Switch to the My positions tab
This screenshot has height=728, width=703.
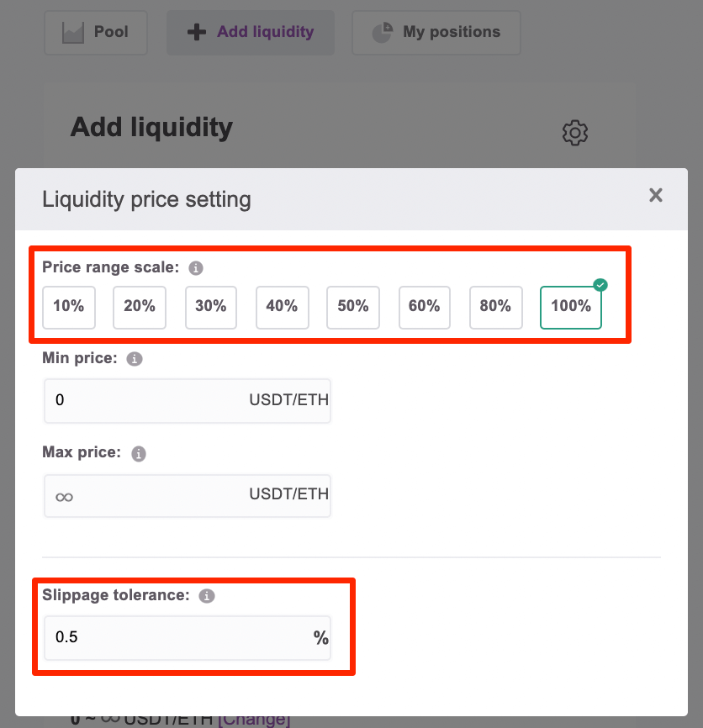(x=436, y=33)
